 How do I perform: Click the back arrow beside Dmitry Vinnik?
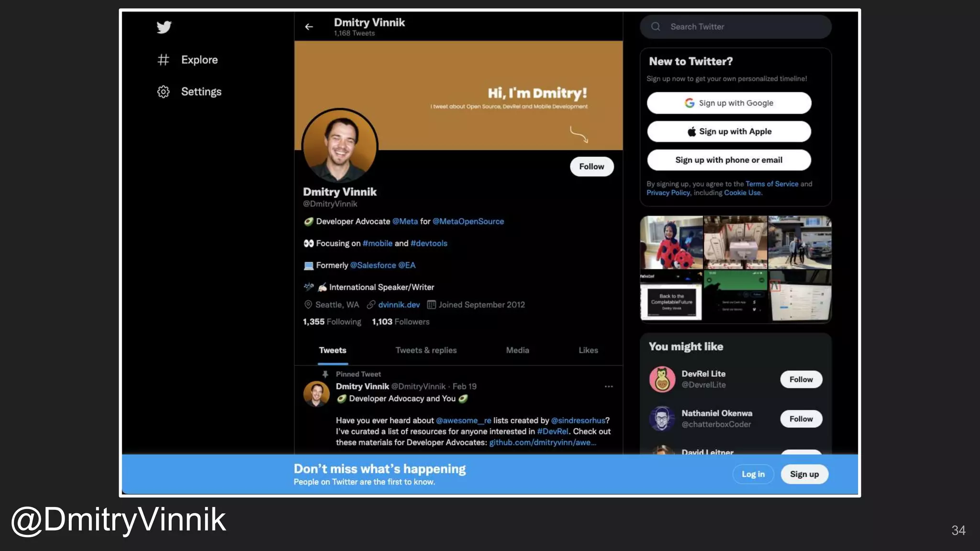tap(309, 27)
